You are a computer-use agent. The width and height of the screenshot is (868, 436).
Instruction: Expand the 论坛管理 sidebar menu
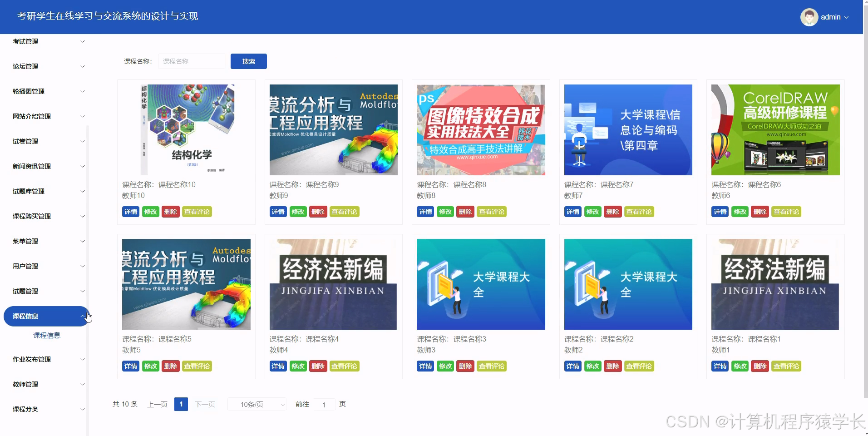tap(45, 66)
